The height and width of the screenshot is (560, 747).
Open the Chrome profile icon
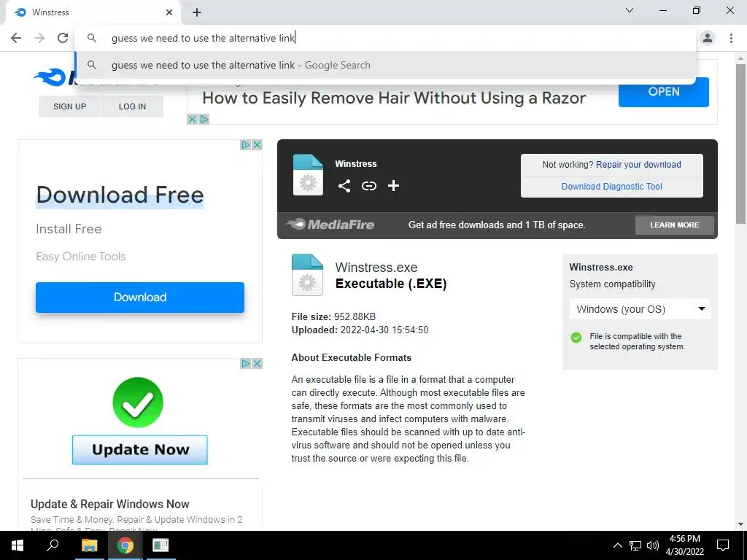(708, 38)
